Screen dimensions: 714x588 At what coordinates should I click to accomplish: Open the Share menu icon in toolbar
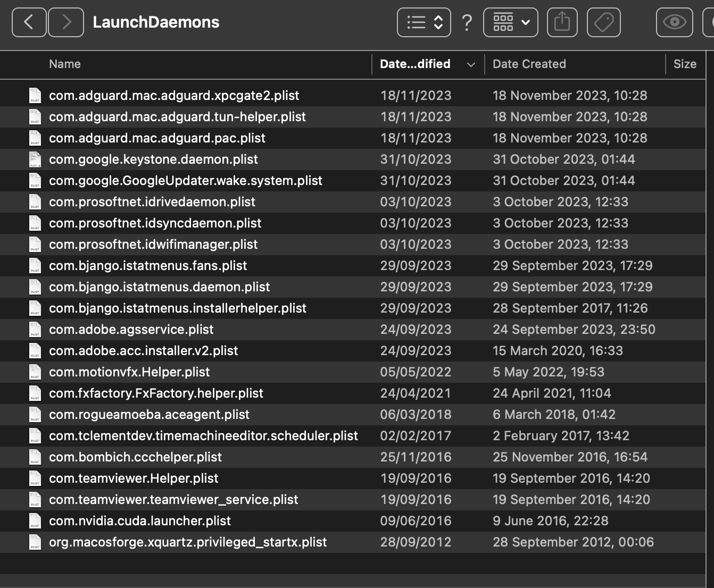click(562, 22)
